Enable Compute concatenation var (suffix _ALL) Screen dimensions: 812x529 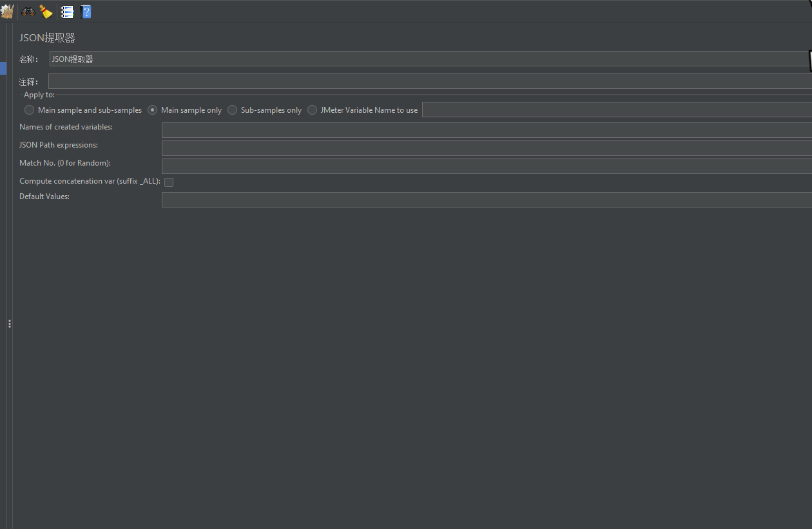[168, 182]
